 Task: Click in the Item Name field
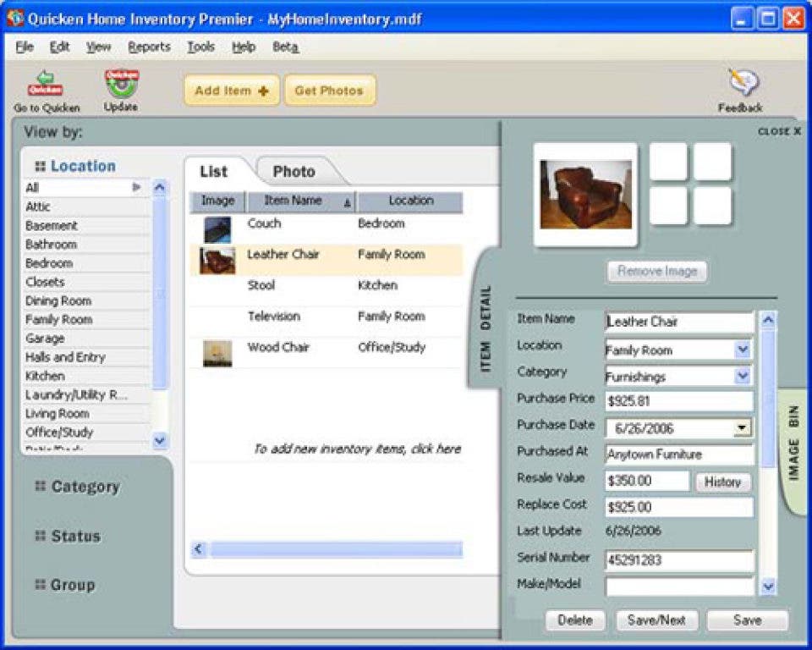(679, 322)
